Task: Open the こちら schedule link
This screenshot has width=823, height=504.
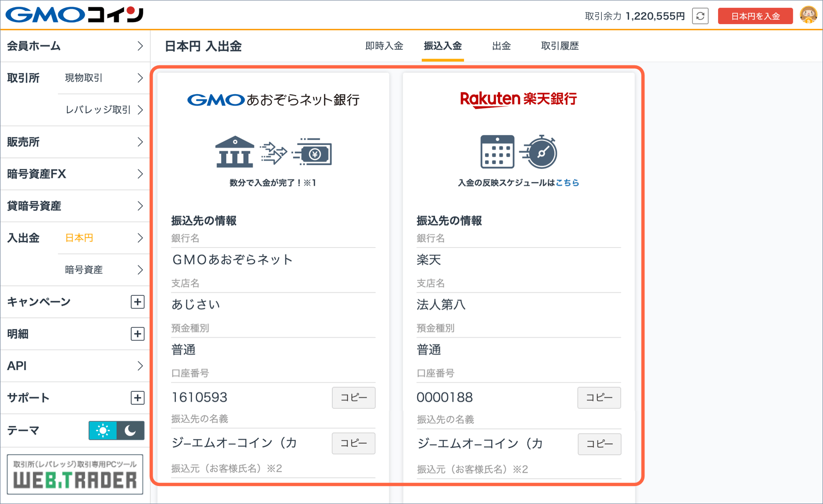Action: pyautogui.click(x=567, y=183)
